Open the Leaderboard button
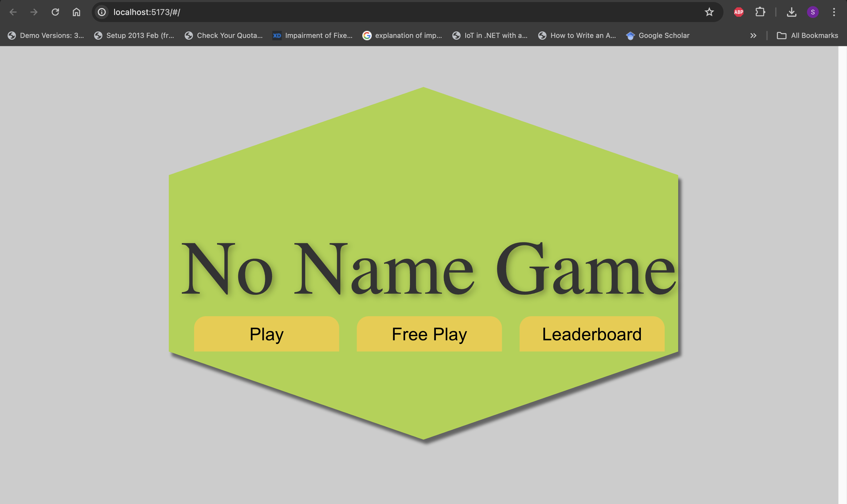847x504 pixels. tap(592, 334)
